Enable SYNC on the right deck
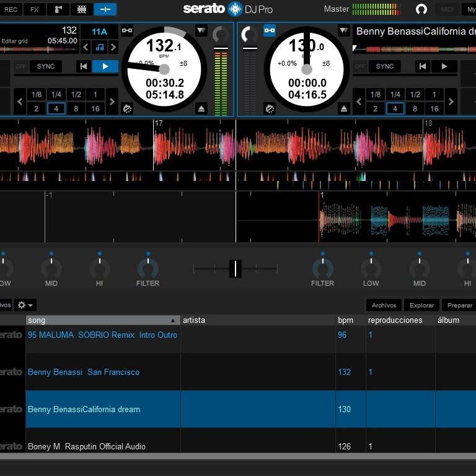The image size is (476, 476). 385,66
